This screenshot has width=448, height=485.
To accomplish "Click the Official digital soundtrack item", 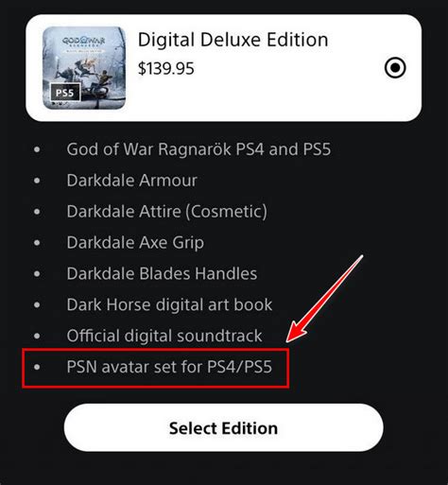I will coord(164,336).
